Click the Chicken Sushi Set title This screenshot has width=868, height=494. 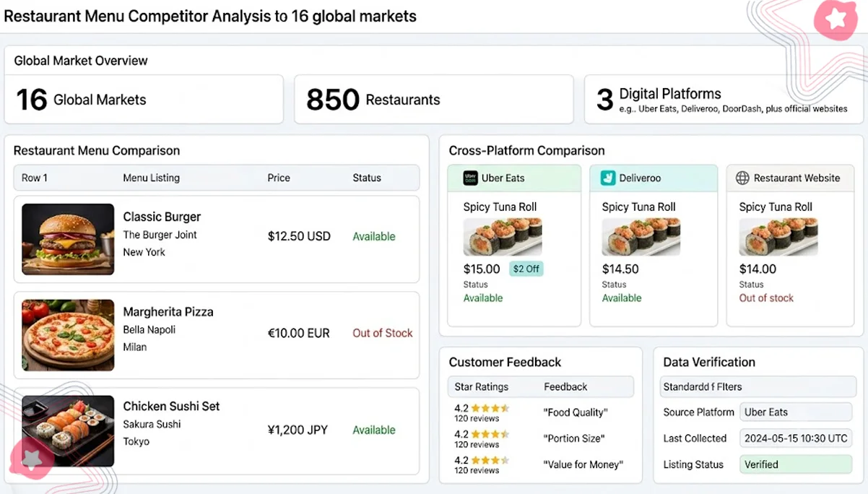tap(171, 406)
